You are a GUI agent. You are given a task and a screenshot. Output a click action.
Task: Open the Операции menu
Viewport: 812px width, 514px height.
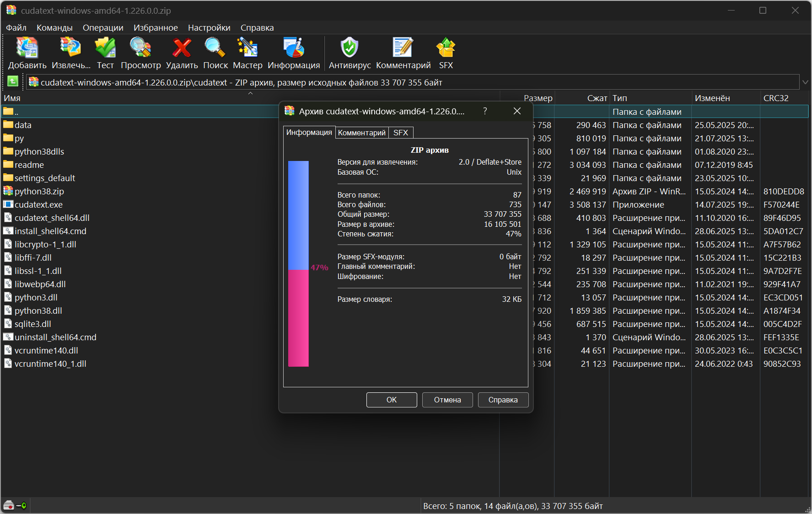pos(103,27)
